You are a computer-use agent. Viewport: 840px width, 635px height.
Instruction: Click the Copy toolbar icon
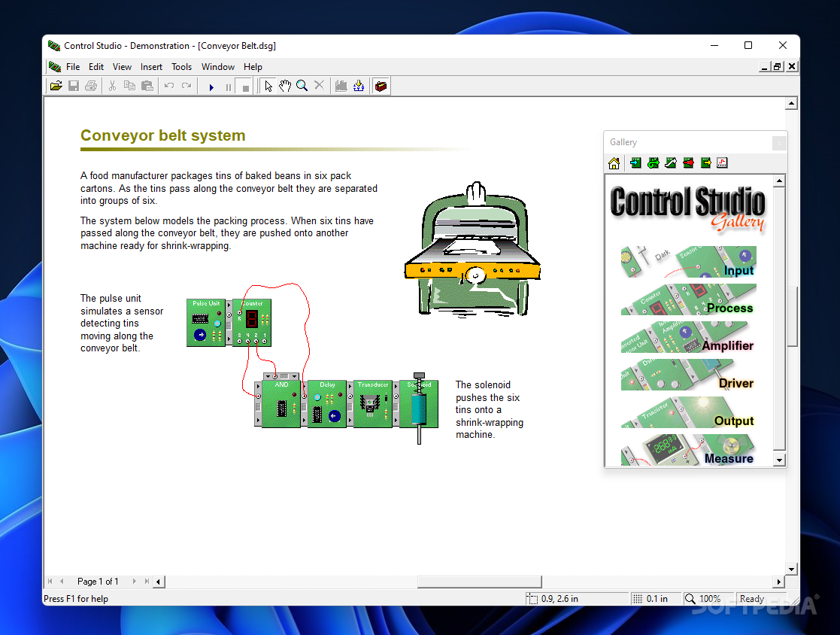click(x=129, y=86)
